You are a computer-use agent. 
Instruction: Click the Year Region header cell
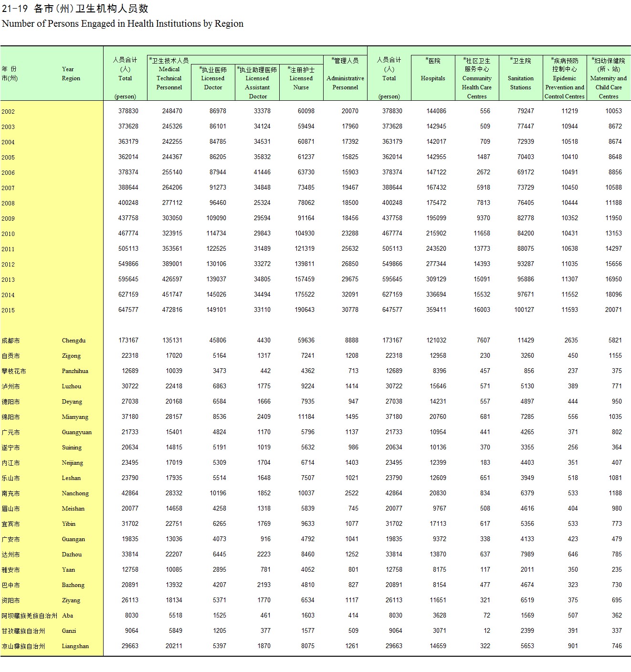pyautogui.click(x=71, y=74)
